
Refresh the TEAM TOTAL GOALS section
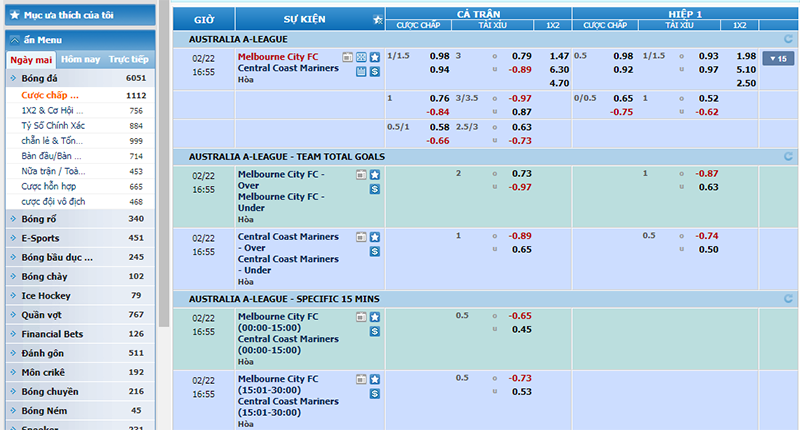[788, 157]
